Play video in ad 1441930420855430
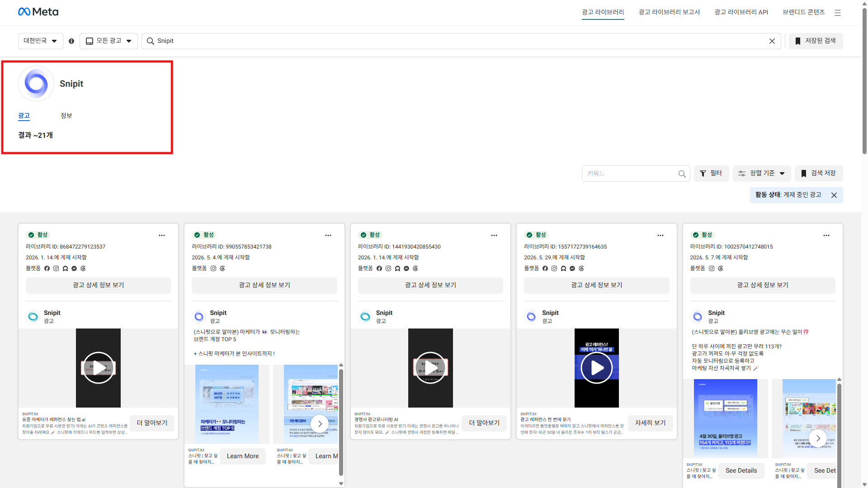The width and height of the screenshot is (868, 488). pos(430,368)
